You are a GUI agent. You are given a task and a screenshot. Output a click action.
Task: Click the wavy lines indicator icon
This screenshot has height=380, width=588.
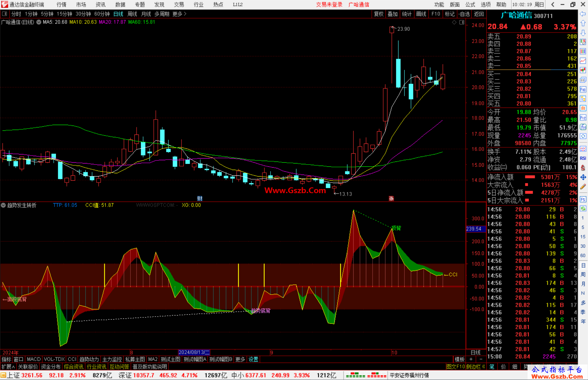583,149
